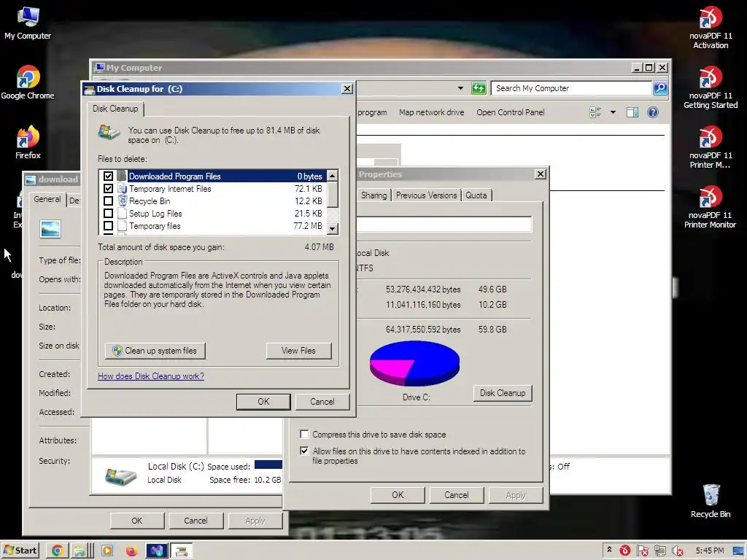Image resolution: width=747 pixels, height=560 pixels.
Task: Open How does Disk Cleanup work link
Action: [x=151, y=376]
